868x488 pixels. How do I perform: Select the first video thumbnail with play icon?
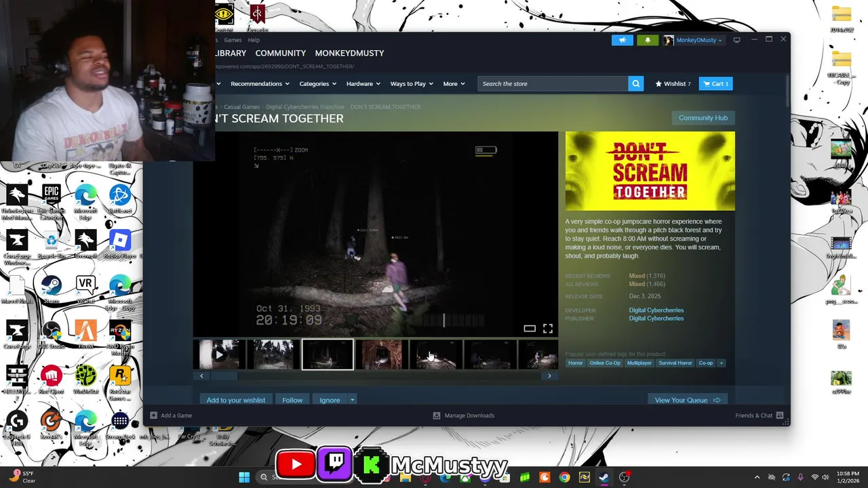coord(219,354)
